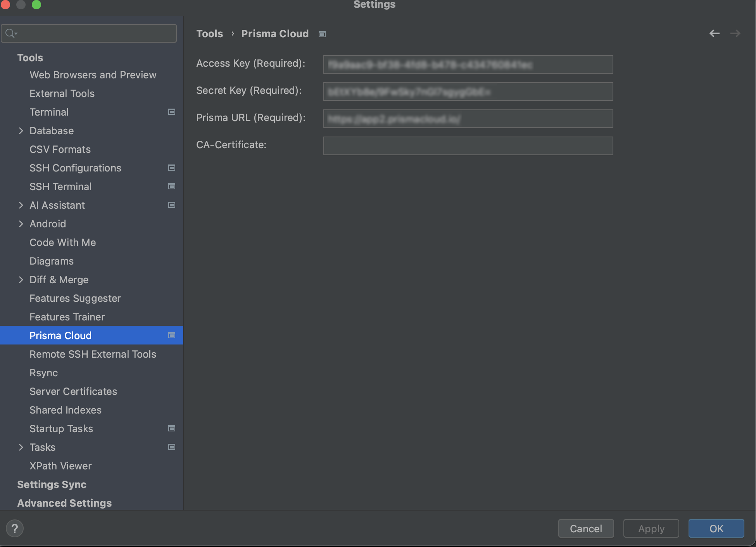The width and height of the screenshot is (756, 547).
Task: Select the Tools category heading
Action: tap(30, 58)
